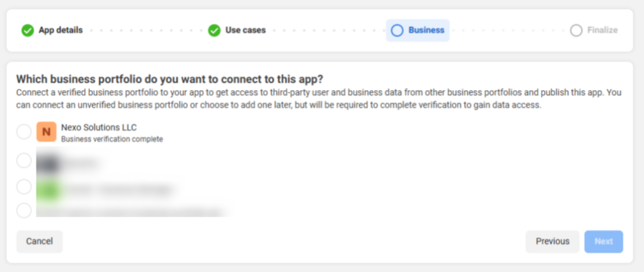This screenshot has width=644, height=272.
Task: Click the green checkmark beside App details
Action: pos(28,30)
